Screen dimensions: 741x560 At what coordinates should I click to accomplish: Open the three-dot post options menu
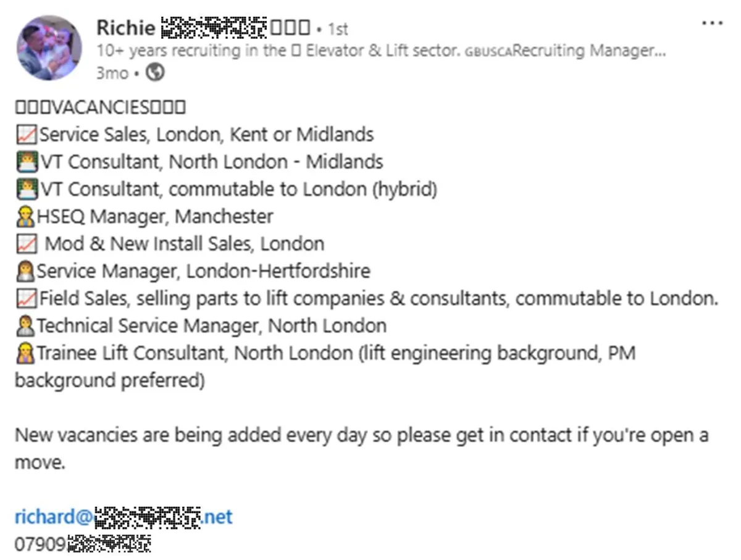pos(712,23)
